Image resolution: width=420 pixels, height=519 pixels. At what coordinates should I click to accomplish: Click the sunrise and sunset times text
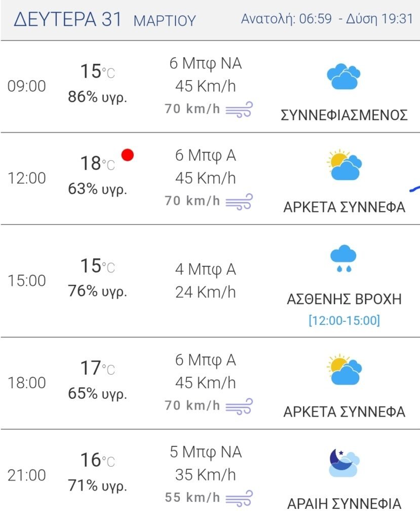(327, 19)
